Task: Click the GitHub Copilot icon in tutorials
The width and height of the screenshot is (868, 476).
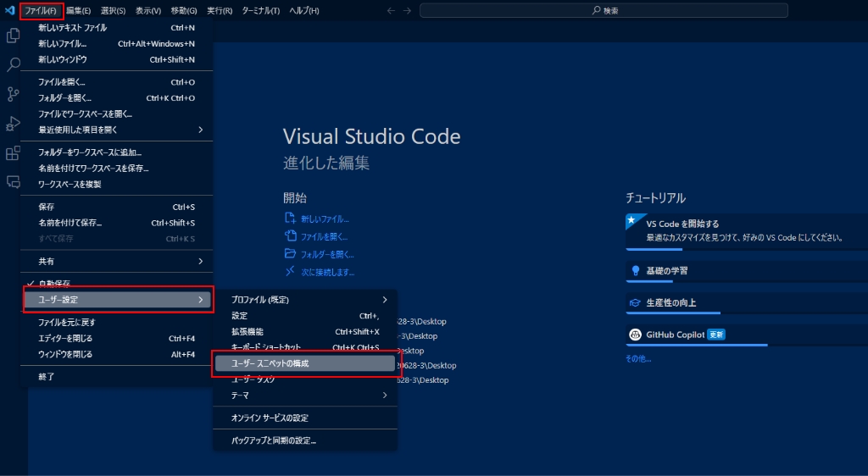Action: pyautogui.click(x=635, y=335)
